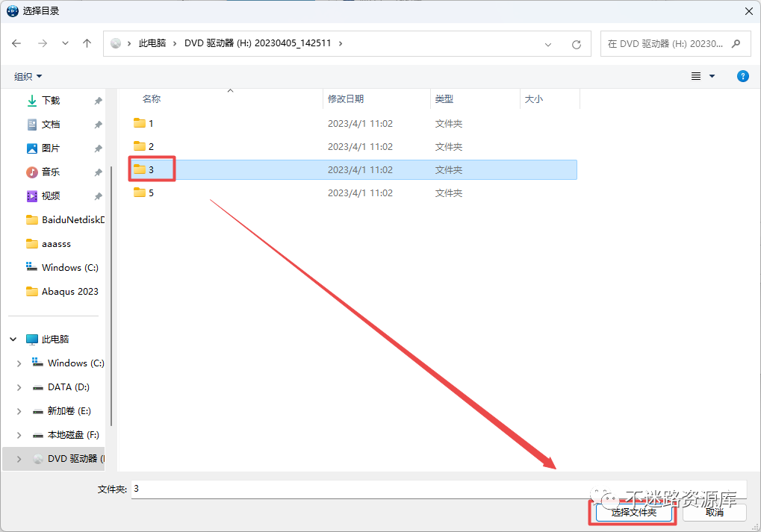Sort by 类型 column header

(x=444, y=99)
